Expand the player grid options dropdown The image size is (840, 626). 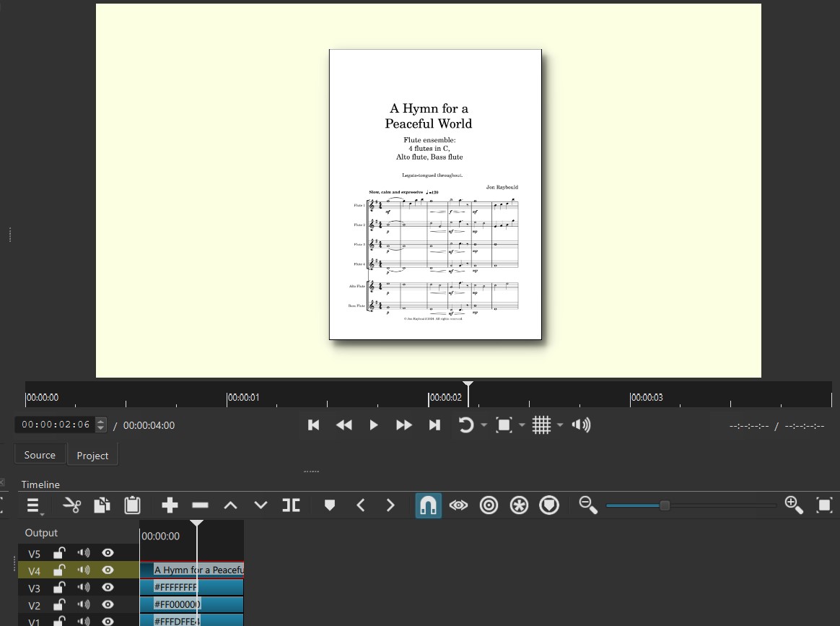[x=560, y=425]
